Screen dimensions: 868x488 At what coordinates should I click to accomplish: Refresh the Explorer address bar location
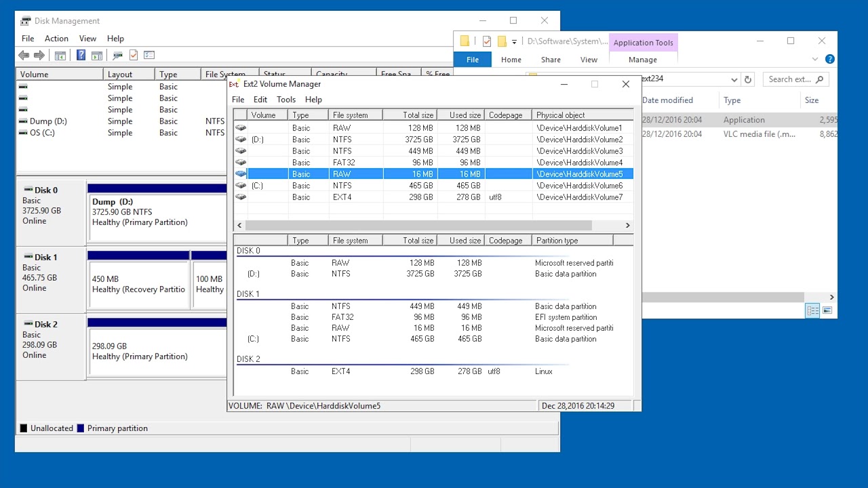(x=748, y=79)
